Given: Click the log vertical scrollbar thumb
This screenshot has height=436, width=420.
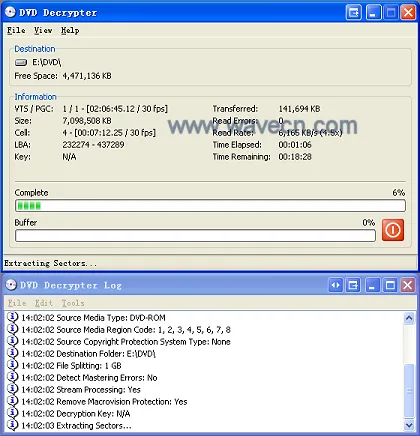Looking at the screenshot, I should pos(409,391).
